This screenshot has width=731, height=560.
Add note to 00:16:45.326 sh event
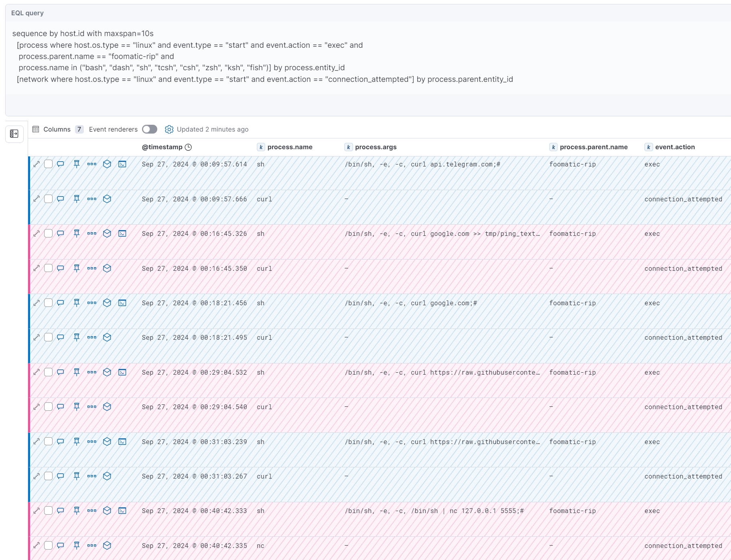pos(61,233)
